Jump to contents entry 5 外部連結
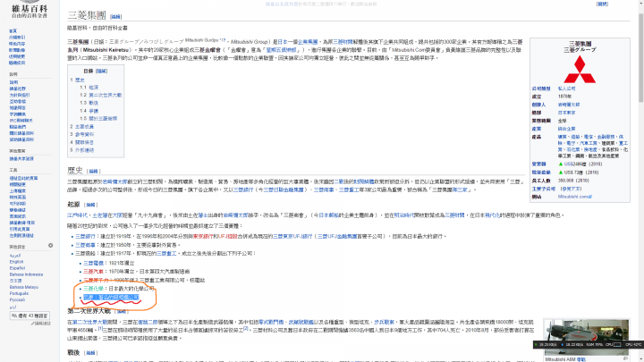Viewport: 644px width, 362px height. 81,150
